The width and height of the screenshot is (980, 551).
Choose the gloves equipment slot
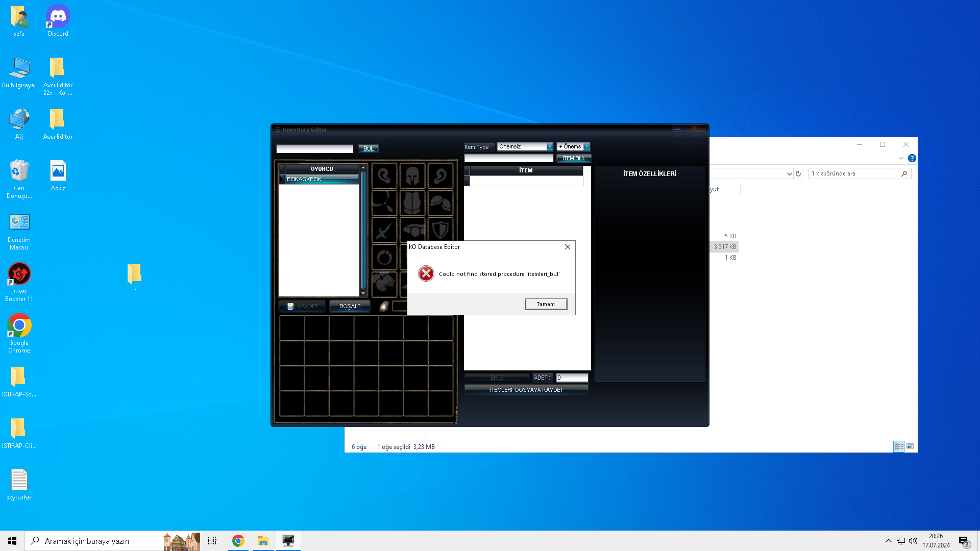coord(384,284)
